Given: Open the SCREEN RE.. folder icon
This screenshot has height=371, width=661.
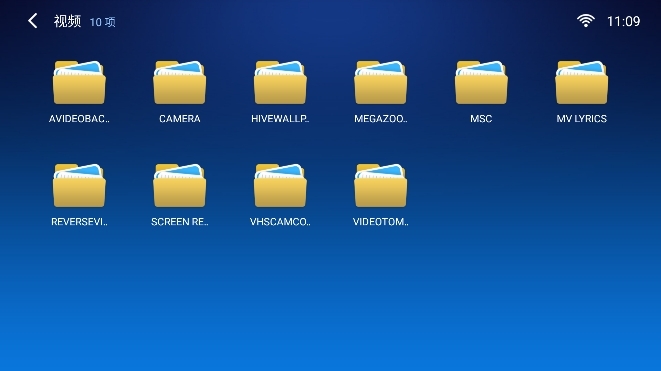Looking at the screenshot, I should click(x=180, y=186).
